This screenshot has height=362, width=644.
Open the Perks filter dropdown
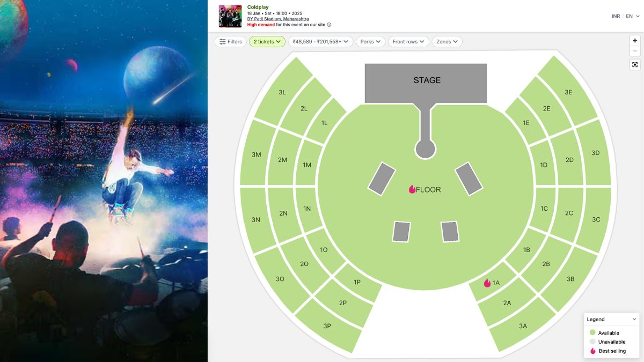370,42
